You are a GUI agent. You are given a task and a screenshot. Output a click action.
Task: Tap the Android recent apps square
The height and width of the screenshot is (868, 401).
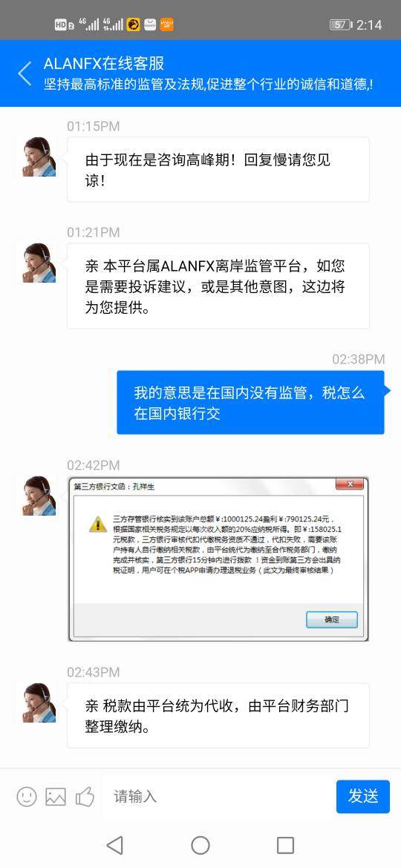click(x=285, y=845)
